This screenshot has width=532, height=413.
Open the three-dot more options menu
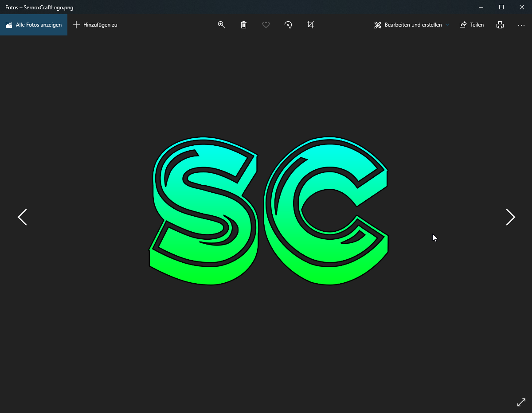[x=521, y=25]
